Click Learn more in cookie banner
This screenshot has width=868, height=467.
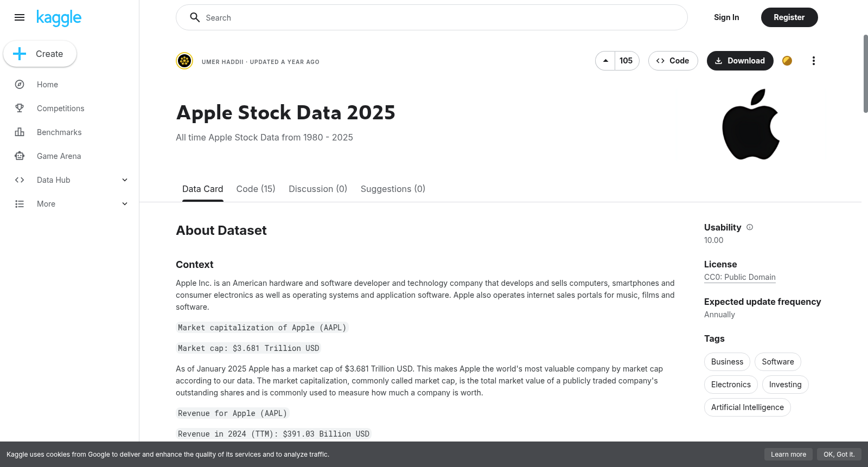coord(788,455)
